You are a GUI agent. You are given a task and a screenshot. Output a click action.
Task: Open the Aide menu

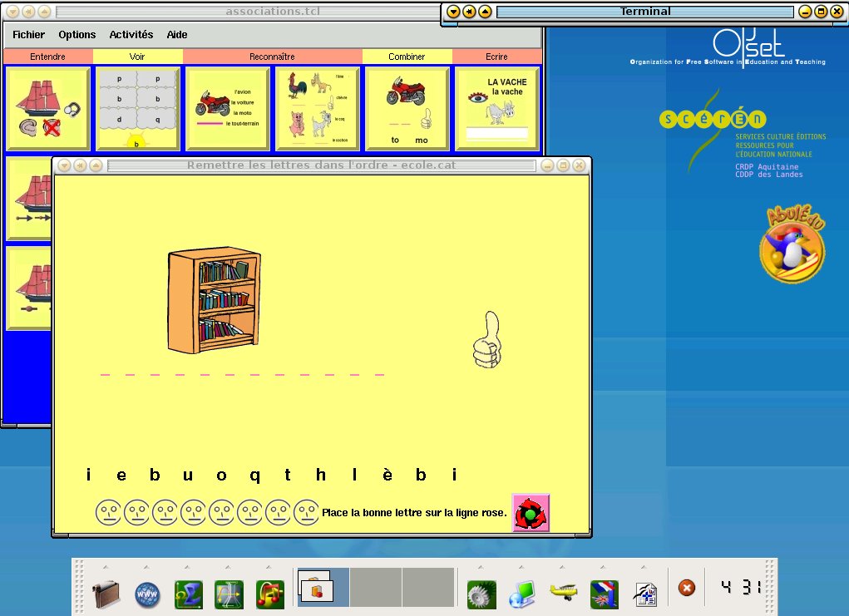[177, 35]
